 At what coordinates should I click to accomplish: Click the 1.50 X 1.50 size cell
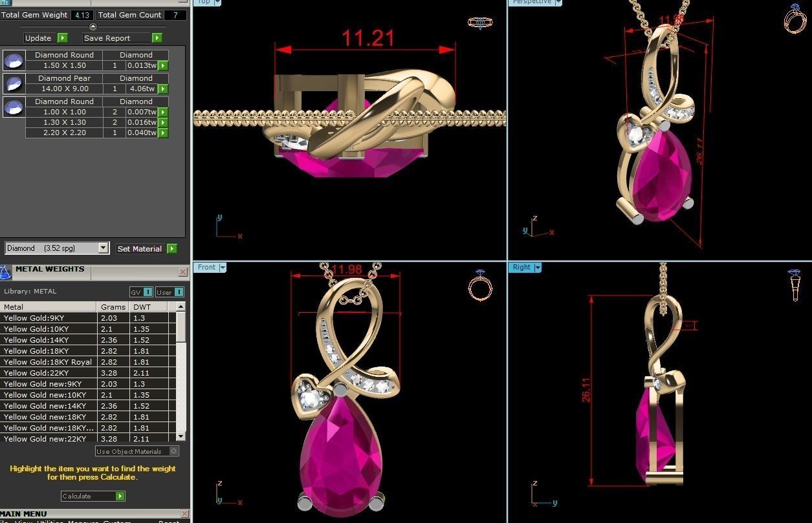[x=65, y=66]
